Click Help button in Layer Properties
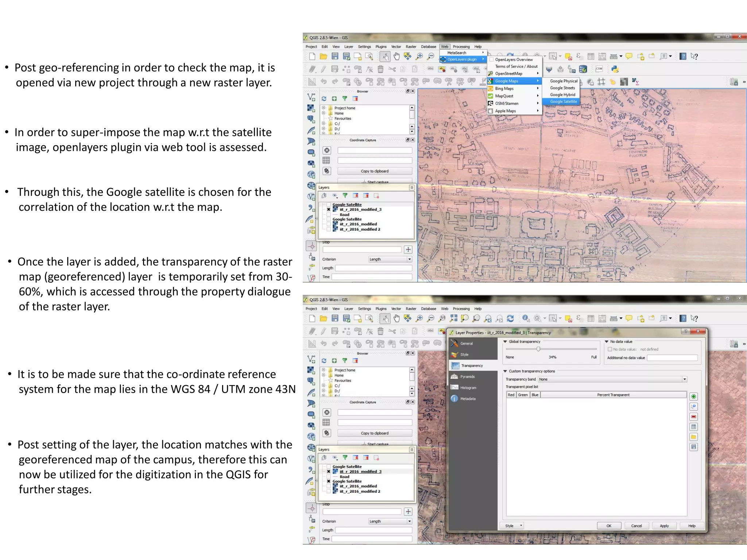The width and height of the screenshot is (747, 560). pyautogui.click(x=692, y=526)
